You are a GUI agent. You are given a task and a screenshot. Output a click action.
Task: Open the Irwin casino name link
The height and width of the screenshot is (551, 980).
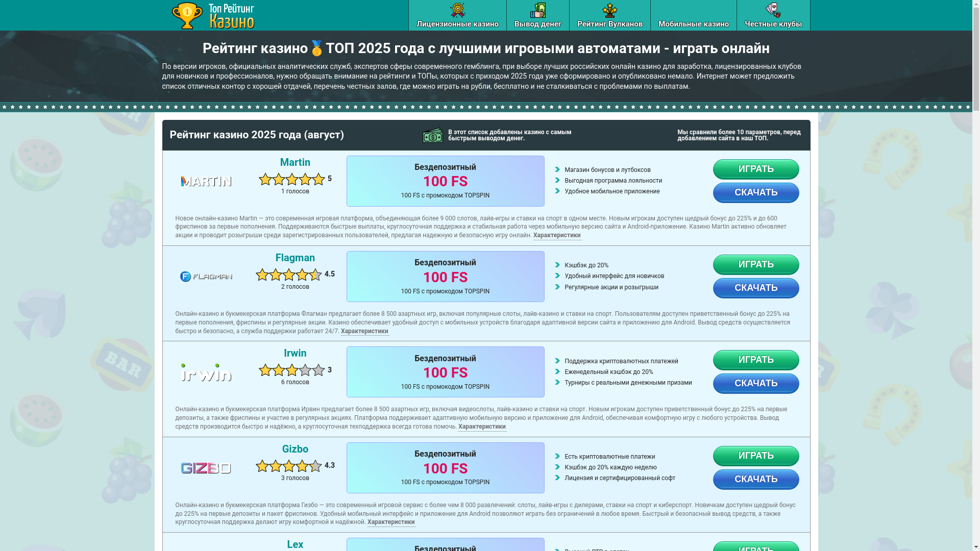295,353
